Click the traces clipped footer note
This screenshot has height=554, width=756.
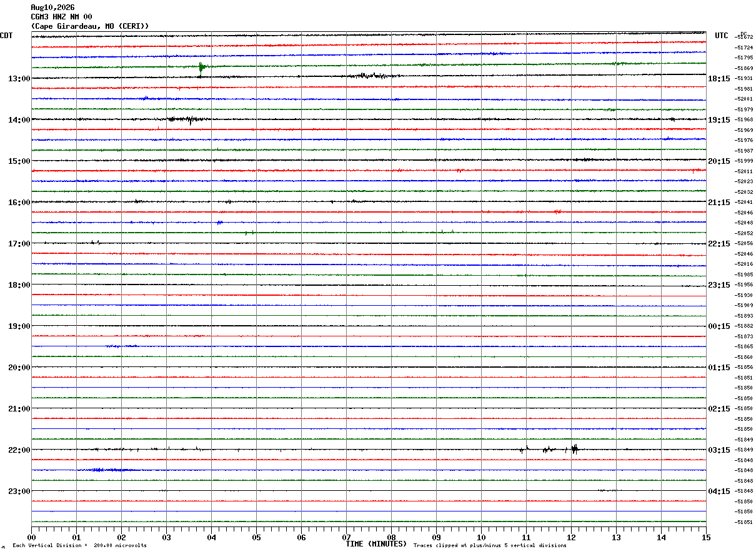pos(490,546)
